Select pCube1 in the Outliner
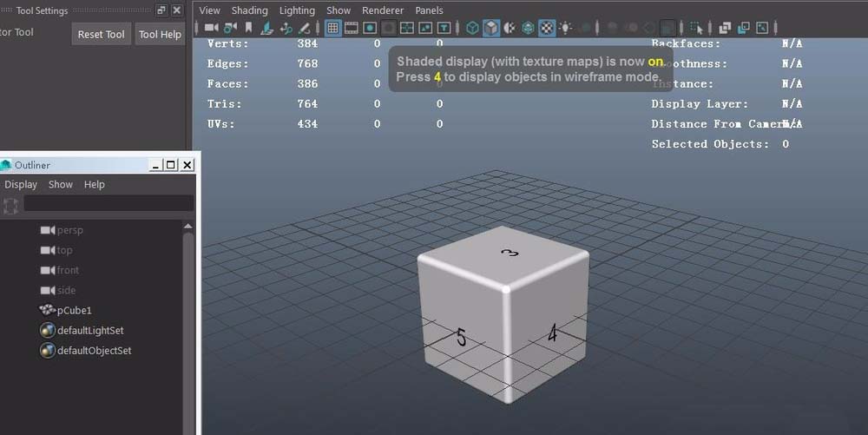 pos(74,310)
